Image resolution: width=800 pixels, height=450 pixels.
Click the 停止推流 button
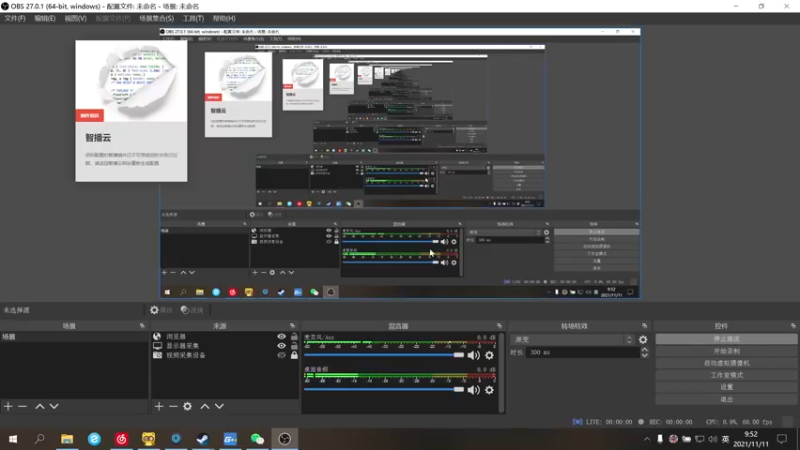(x=727, y=339)
